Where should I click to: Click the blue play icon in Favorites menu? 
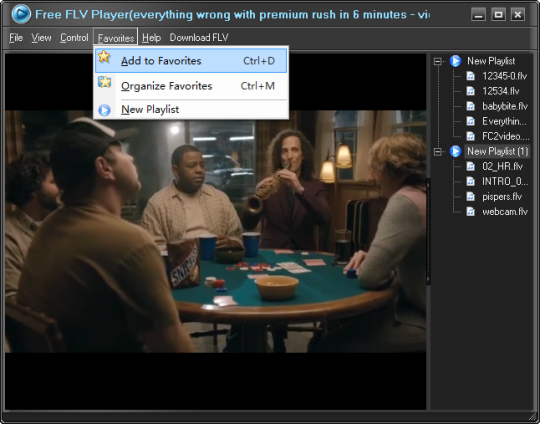tap(104, 110)
